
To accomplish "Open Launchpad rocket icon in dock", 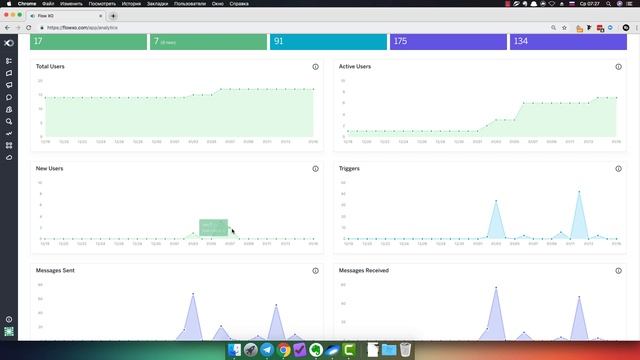I will pos(251,350).
